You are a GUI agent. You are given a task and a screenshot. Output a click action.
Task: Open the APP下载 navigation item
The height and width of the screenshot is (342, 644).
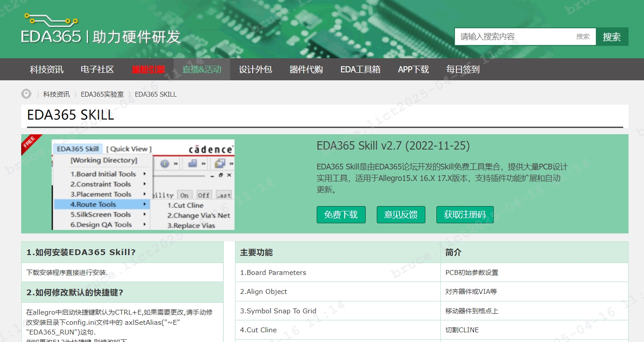[413, 69]
